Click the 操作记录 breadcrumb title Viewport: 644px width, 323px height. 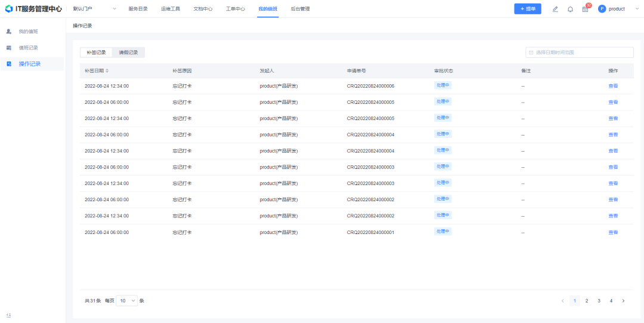tap(82, 26)
